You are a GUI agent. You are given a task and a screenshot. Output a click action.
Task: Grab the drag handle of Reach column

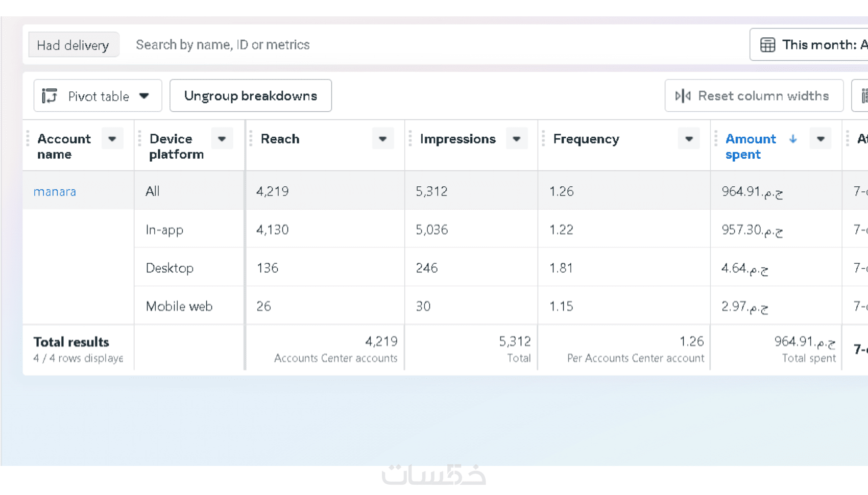(x=251, y=139)
